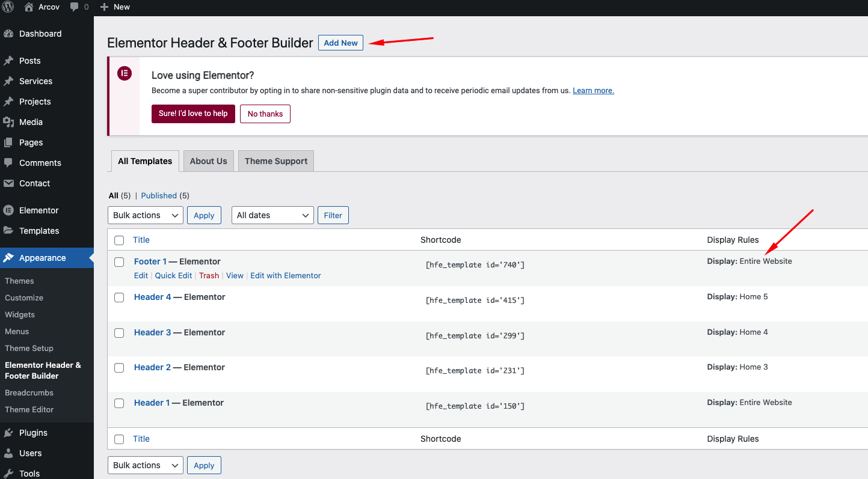868x479 pixels.
Task: Open the top Bulk actions dropdown
Action: tap(145, 215)
